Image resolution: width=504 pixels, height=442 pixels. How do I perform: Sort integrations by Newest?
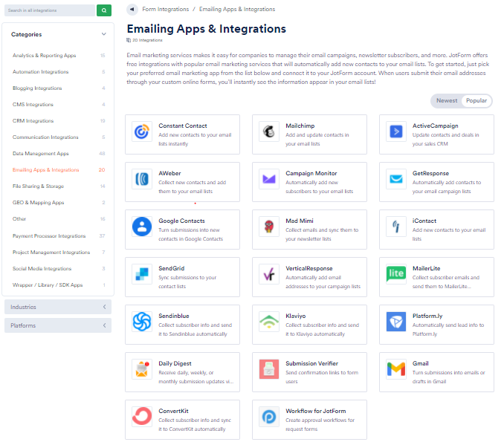[447, 101]
